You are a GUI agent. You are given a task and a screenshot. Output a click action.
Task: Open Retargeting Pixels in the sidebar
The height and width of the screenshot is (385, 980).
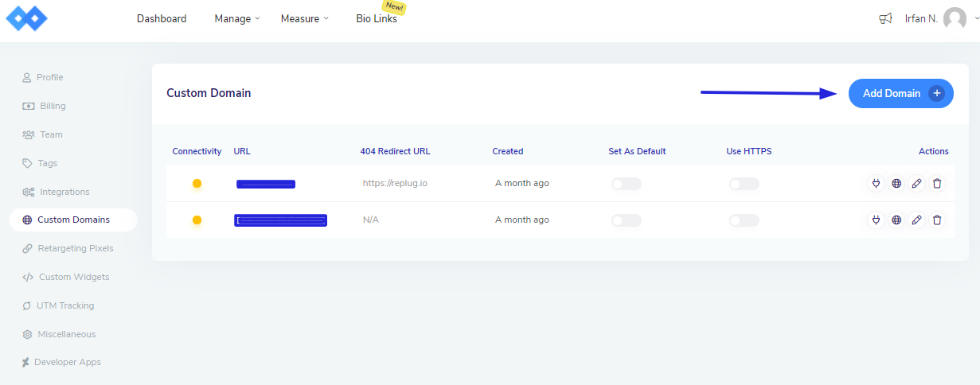click(x=75, y=248)
